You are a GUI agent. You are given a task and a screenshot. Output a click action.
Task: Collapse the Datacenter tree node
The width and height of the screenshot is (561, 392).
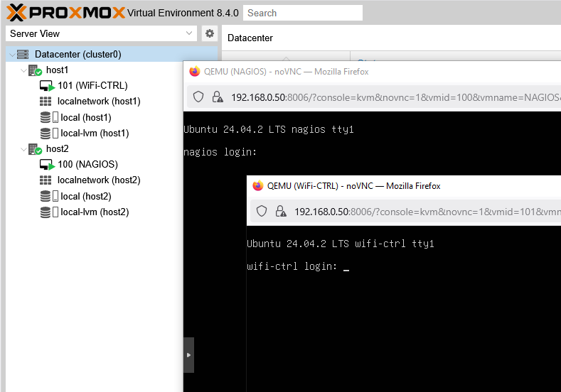pyautogui.click(x=11, y=55)
